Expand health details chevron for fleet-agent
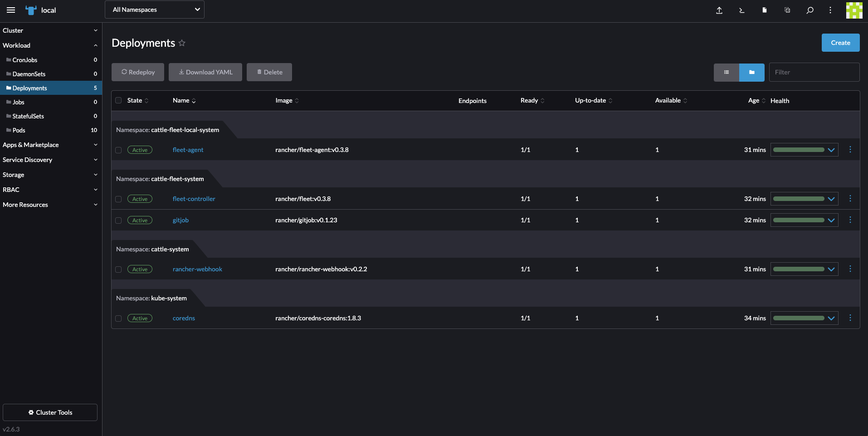This screenshot has height=436, width=868. click(831, 150)
